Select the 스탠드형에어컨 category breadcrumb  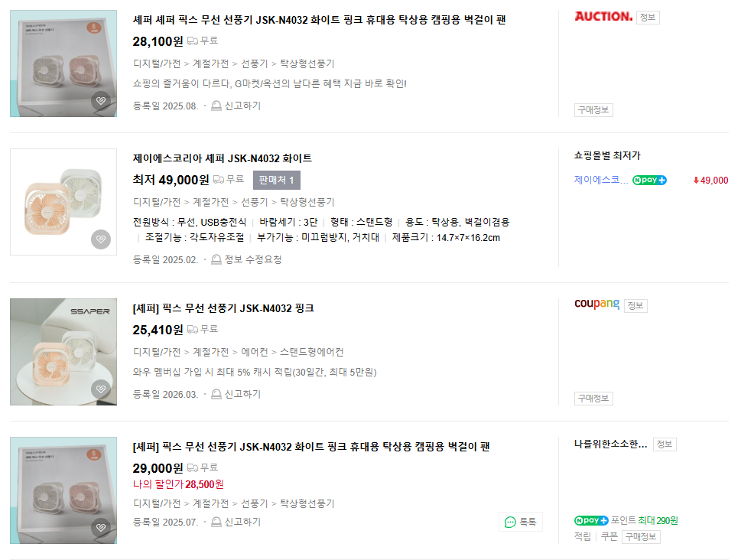(312, 352)
